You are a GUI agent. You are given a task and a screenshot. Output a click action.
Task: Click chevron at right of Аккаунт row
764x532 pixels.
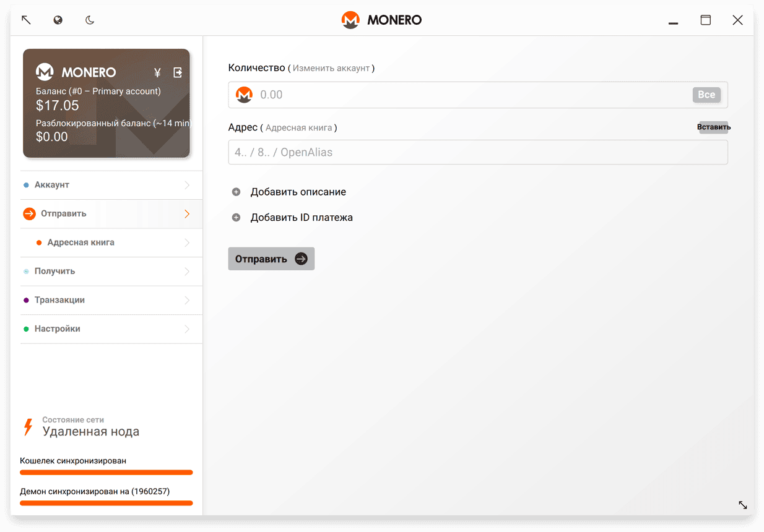pyautogui.click(x=187, y=185)
